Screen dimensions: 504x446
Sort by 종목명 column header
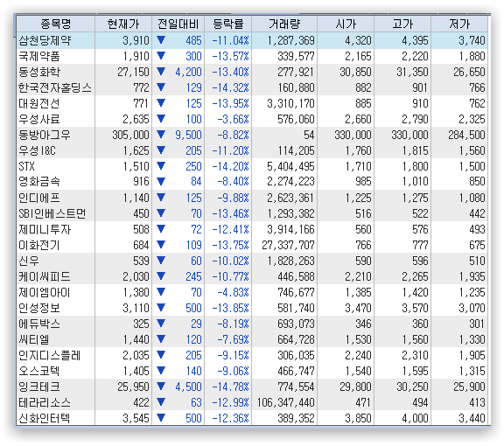click(56, 24)
